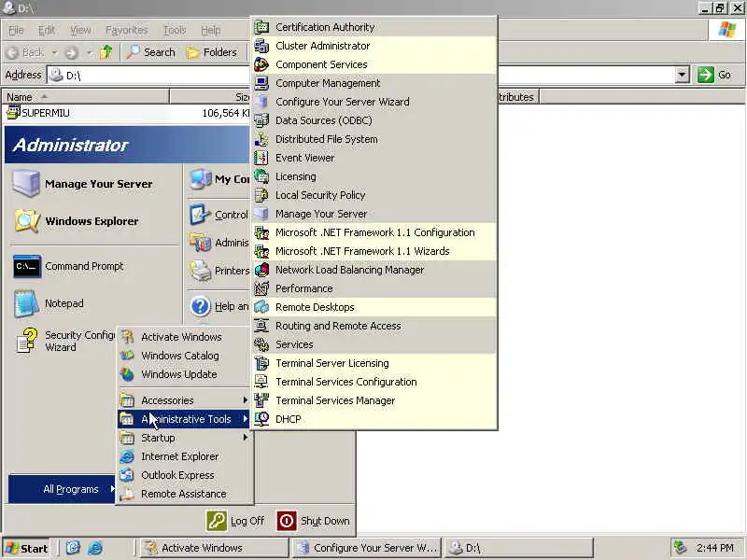Launch Cluster Administrator icon
This screenshot has width=747, height=560.
pos(261,46)
